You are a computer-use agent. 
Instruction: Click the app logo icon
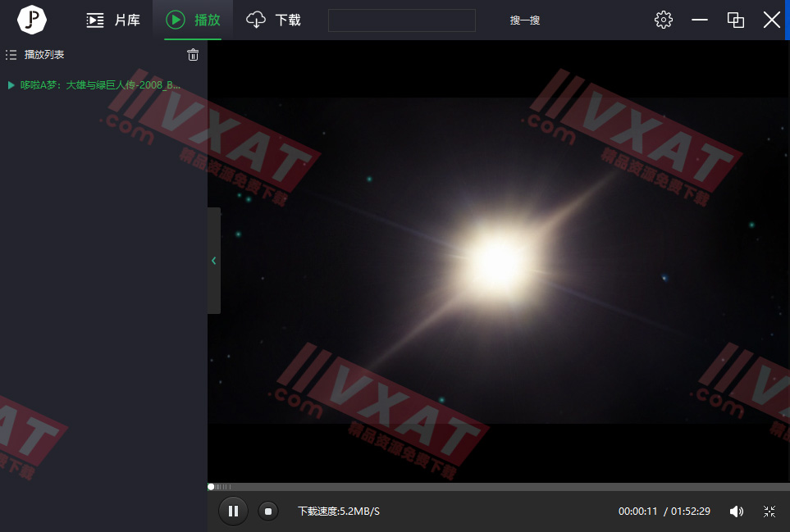(32, 20)
